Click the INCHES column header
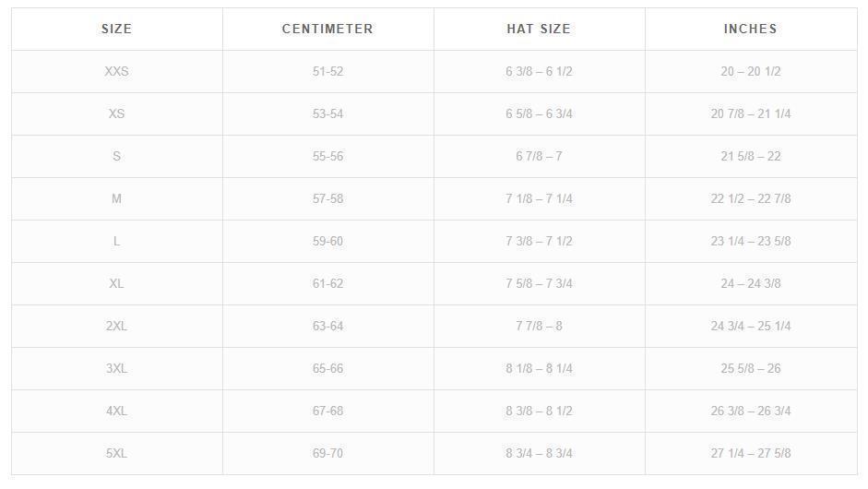The width and height of the screenshot is (868, 489). pos(750,29)
